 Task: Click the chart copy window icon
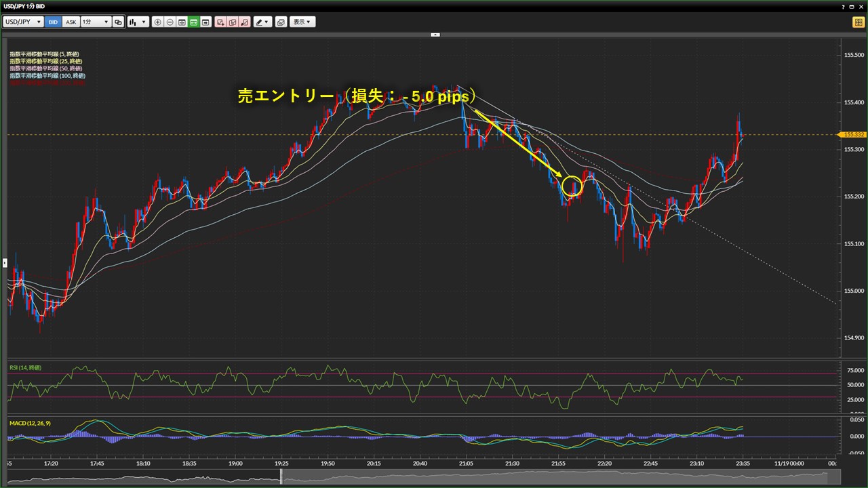[x=281, y=22]
